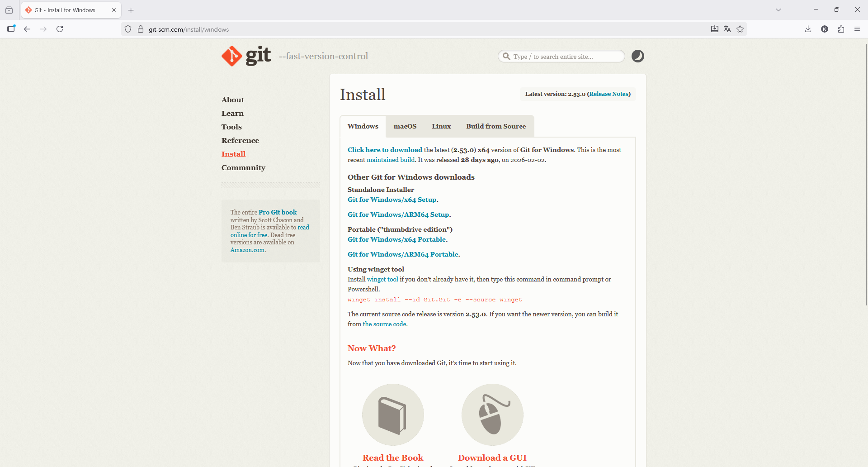This screenshot has width=868, height=467.
Task: Open the Reference sidebar menu item
Action: 240,140
